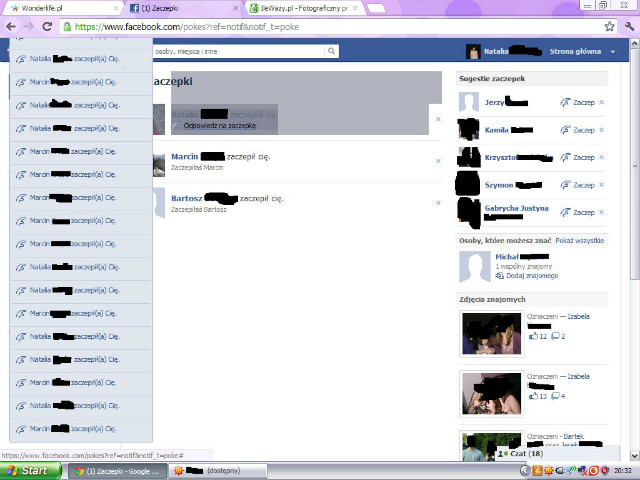Switch to the (1) Zaczepki tab

click(x=182, y=8)
